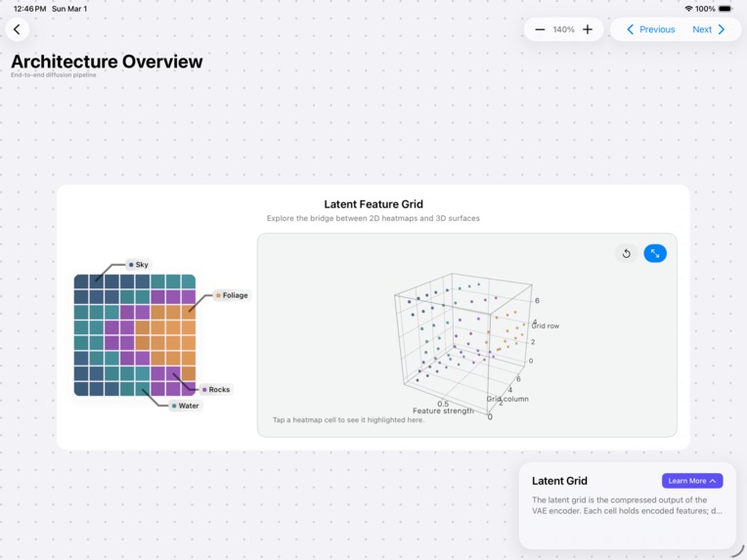Click the 'Explore the bridge' subtitle text
This screenshot has width=747, height=560.
pos(373,218)
